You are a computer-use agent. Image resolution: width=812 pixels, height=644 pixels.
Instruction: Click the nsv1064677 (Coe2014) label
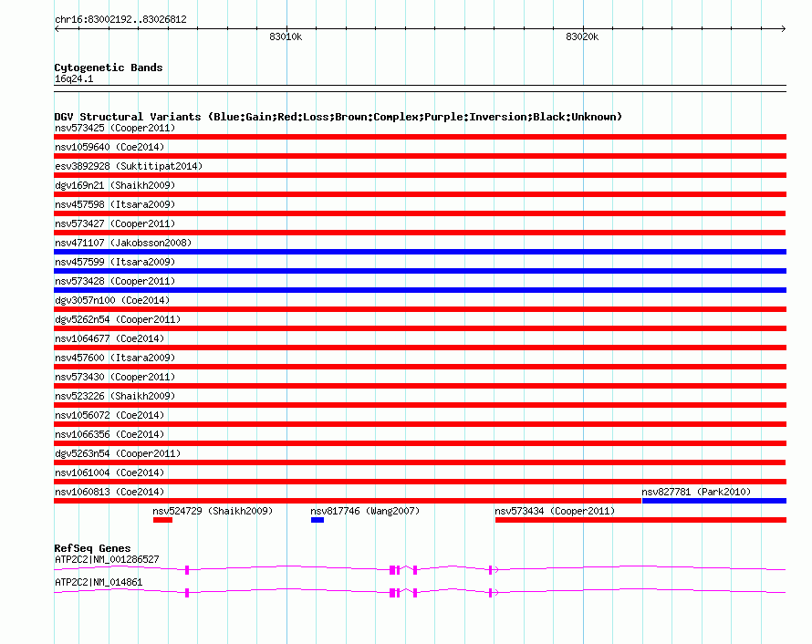(x=109, y=338)
